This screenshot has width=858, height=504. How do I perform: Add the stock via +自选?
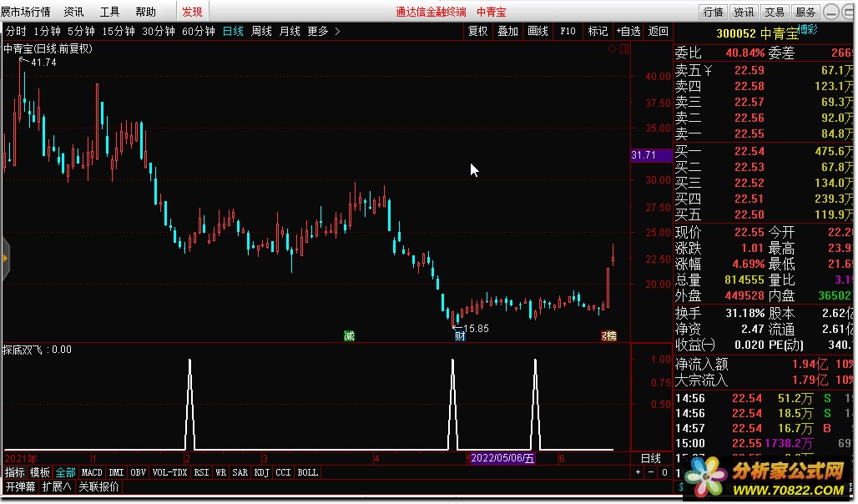[628, 32]
